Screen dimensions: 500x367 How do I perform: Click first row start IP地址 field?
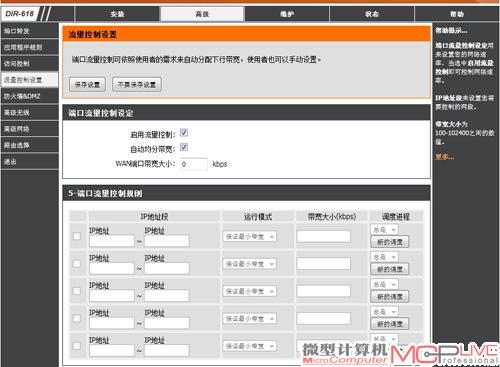tap(112, 241)
